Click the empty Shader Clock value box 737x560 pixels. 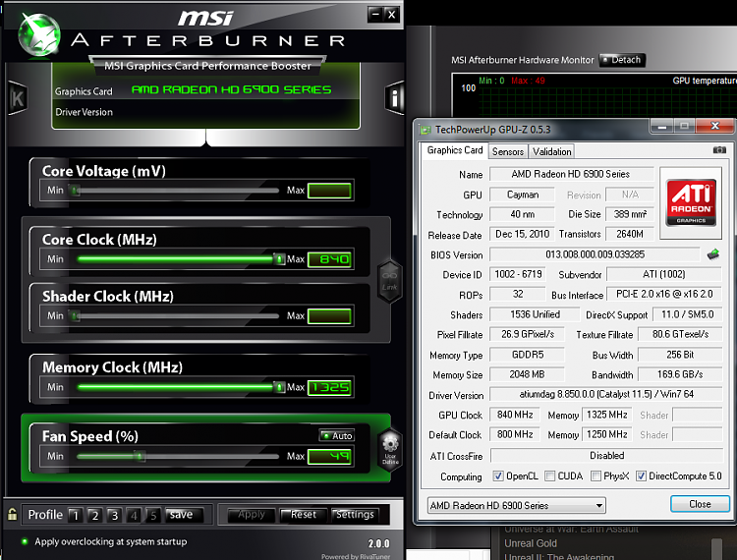pyautogui.click(x=329, y=316)
